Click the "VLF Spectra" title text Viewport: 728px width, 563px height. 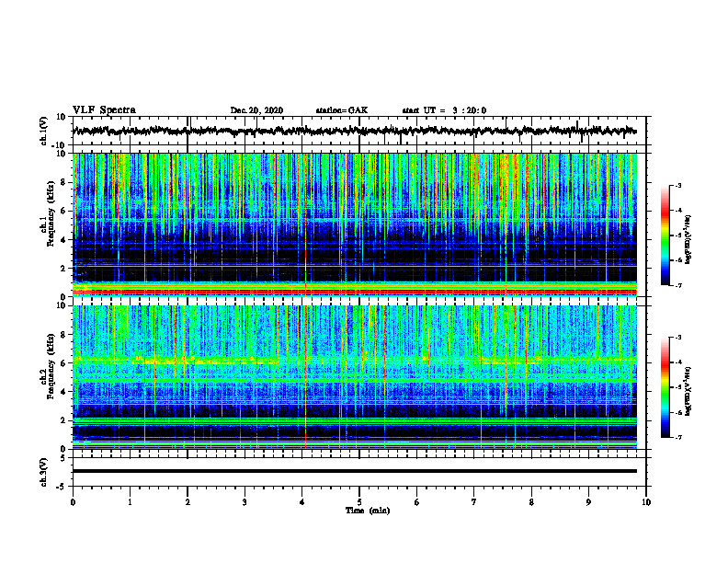tap(104, 110)
